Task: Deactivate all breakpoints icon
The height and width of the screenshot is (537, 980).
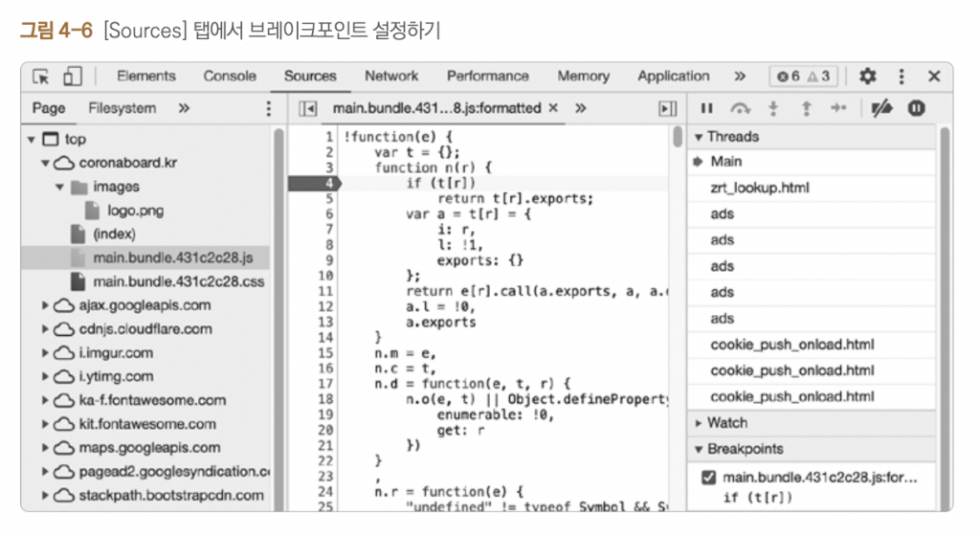Action: click(x=881, y=109)
